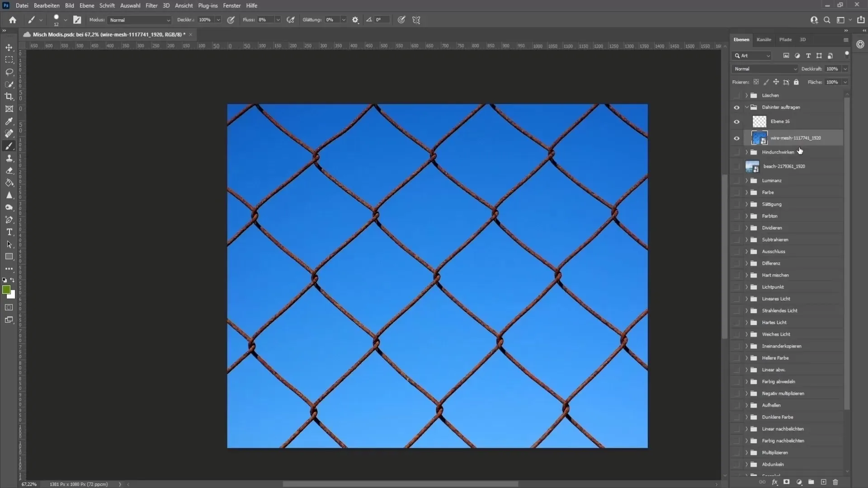Image resolution: width=868 pixels, height=488 pixels.
Task: Select the Move tool
Action: 9,47
